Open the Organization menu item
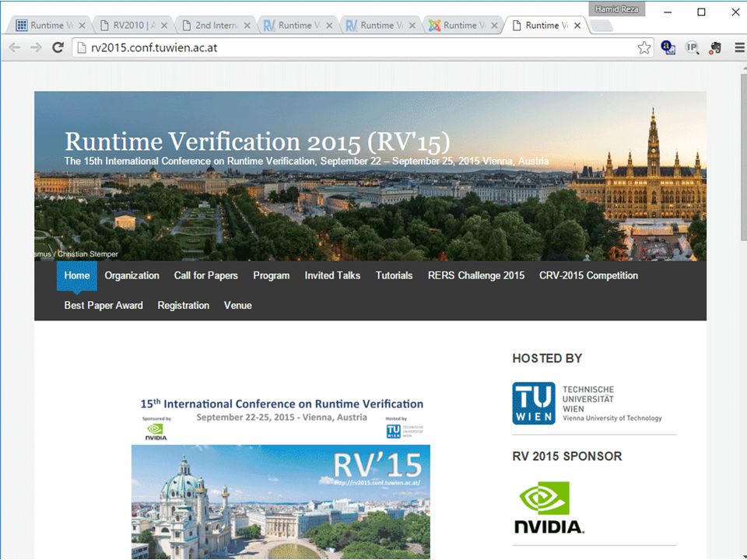The image size is (747, 560). coord(132,275)
